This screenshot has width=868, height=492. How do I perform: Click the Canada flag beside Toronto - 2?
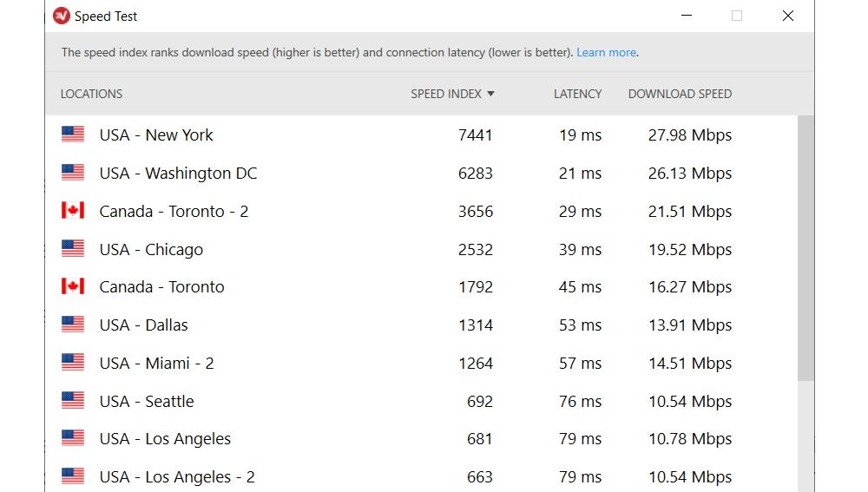click(x=73, y=211)
